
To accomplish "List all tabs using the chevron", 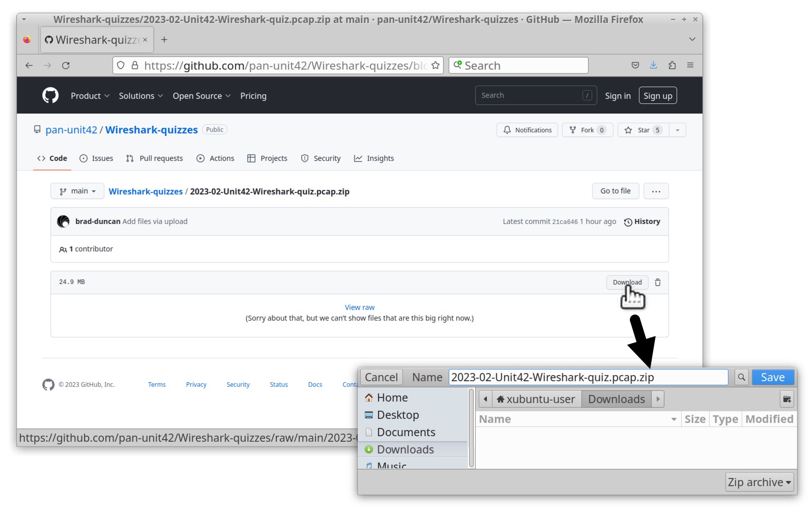I will coord(692,39).
